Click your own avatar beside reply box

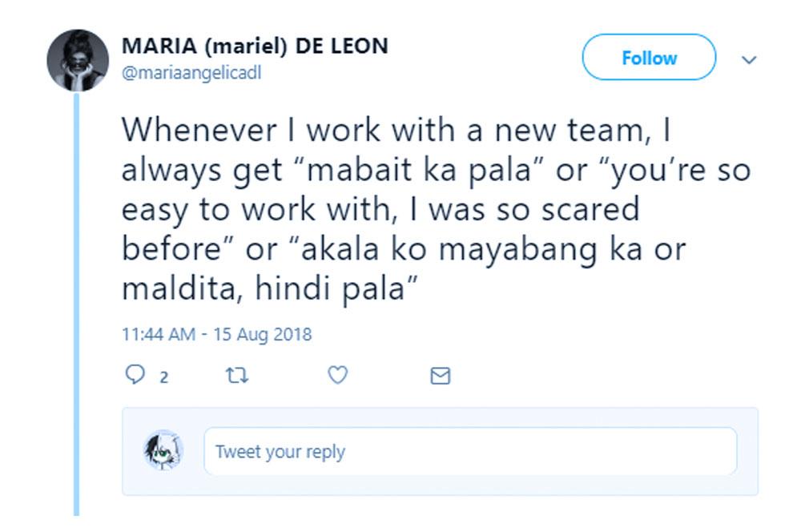point(162,450)
